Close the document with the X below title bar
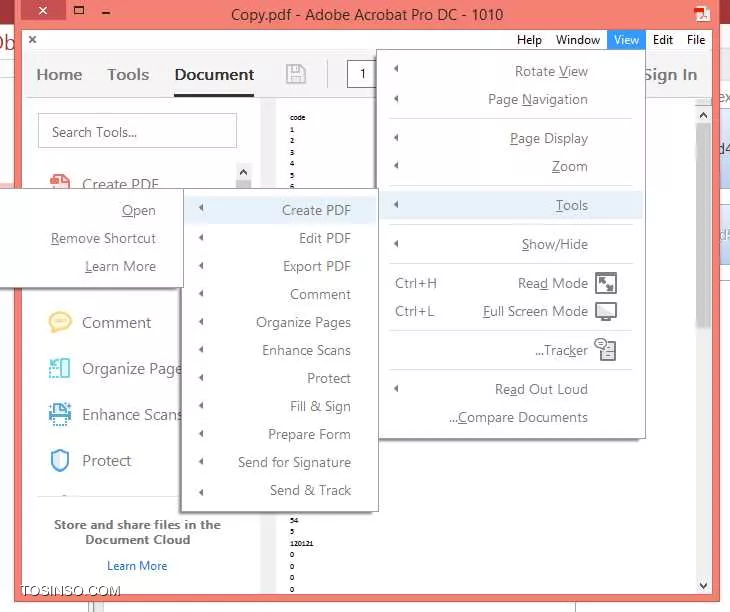Screen dimensions: 730x612 click(x=33, y=40)
